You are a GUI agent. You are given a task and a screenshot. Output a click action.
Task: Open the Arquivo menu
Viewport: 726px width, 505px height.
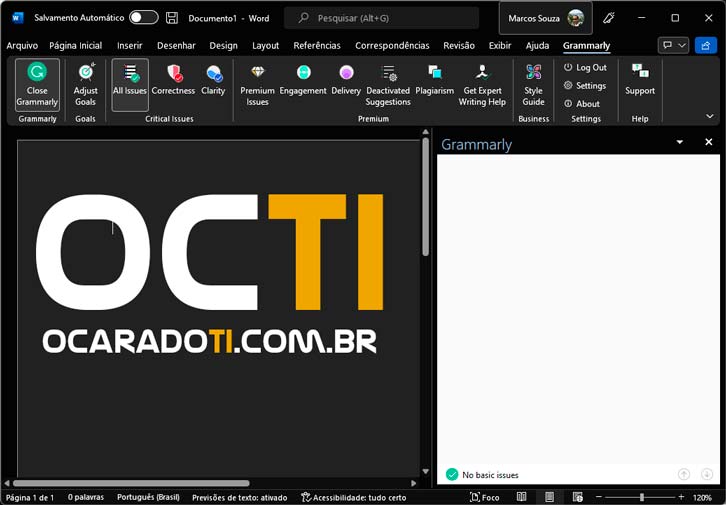22,45
